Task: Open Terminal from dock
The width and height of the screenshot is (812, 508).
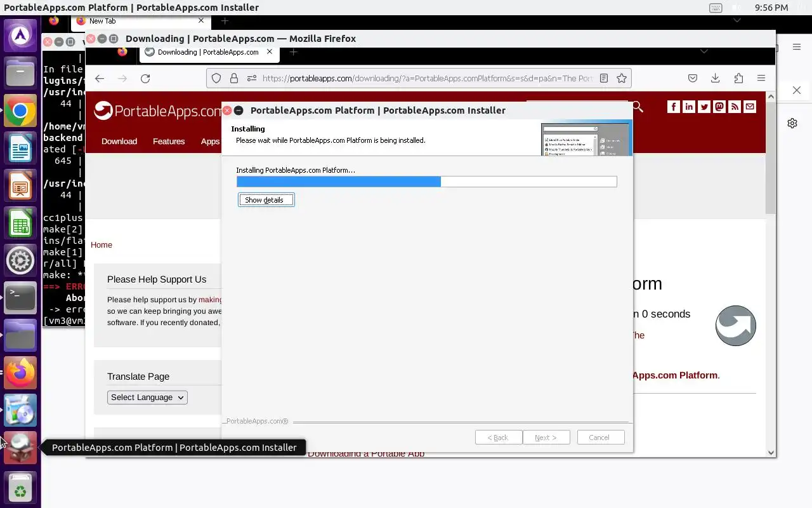Action: (20, 298)
